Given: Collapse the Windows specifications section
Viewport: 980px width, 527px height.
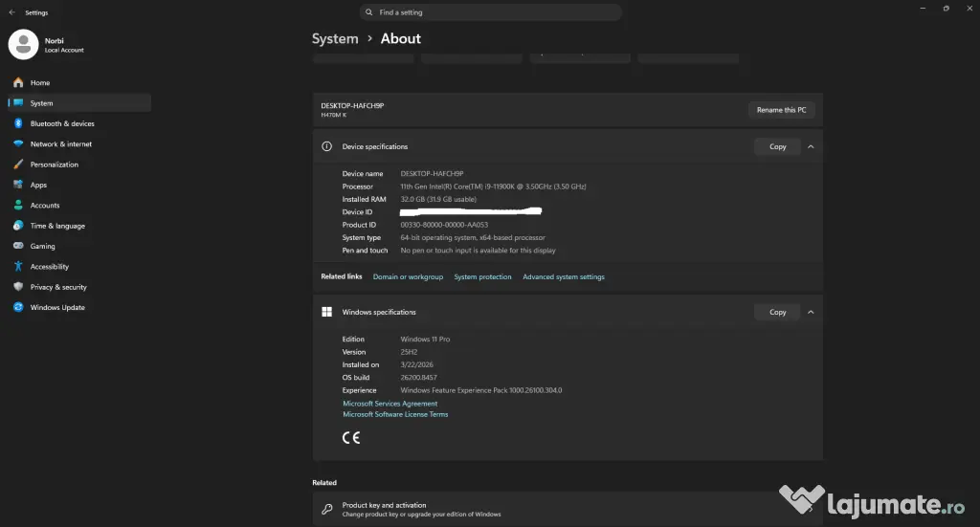Looking at the screenshot, I should coord(811,312).
